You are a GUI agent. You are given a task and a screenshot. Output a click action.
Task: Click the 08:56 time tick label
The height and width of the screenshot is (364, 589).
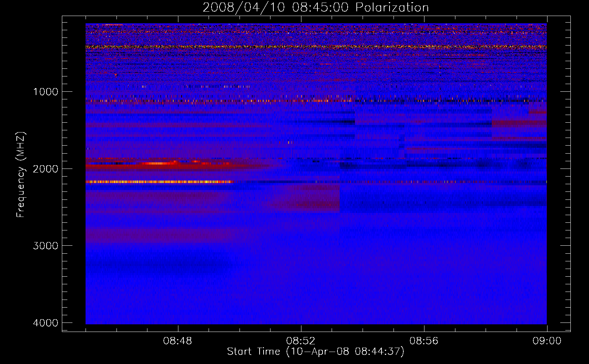(x=424, y=341)
